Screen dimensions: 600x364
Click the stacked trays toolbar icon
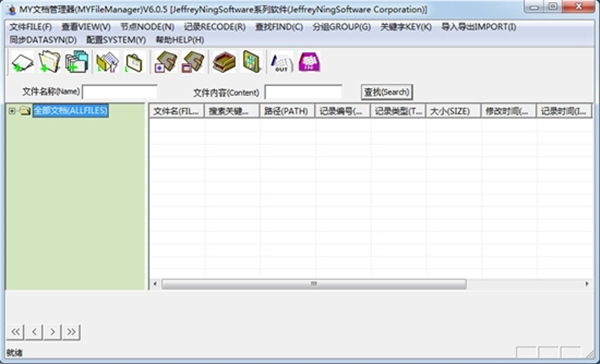(x=224, y=62)
